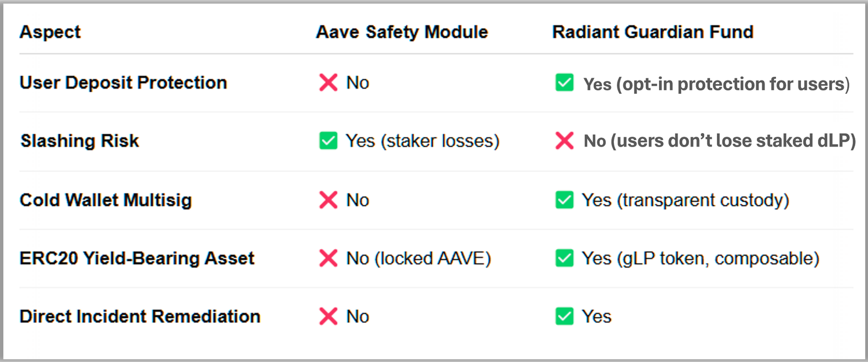Click the red X beside Aave User Deposit Protection

328,83
